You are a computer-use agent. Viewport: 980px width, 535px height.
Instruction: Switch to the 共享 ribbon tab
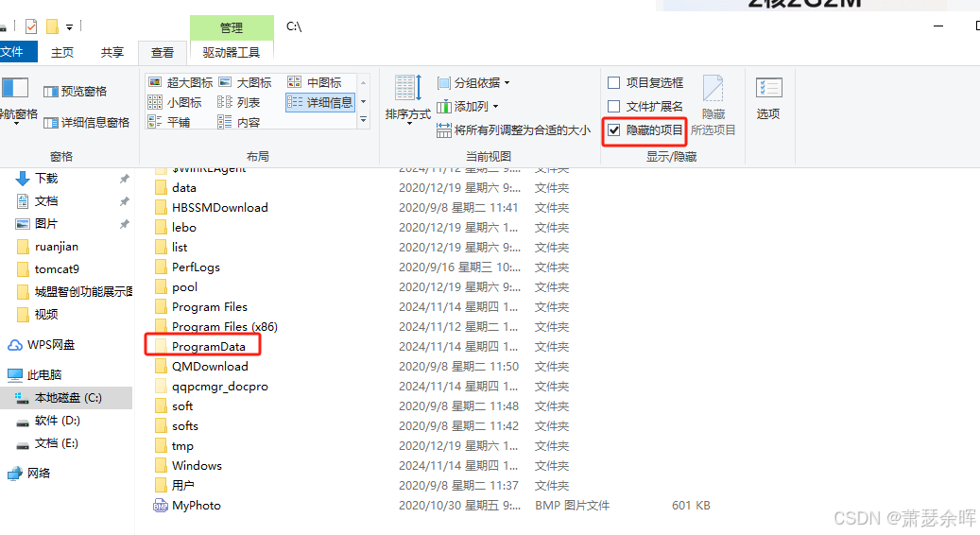pos(112,53)
